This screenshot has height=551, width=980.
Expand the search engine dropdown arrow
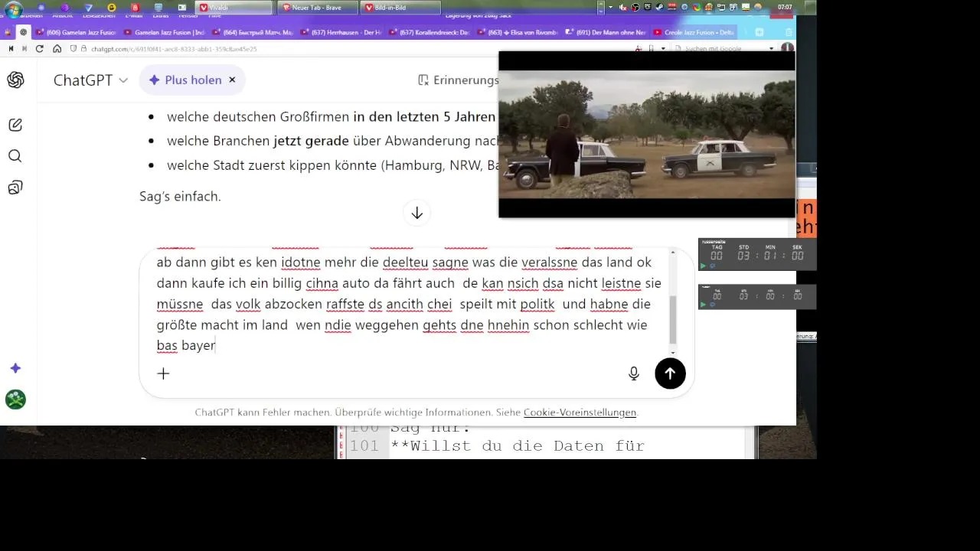click(771, 48)
